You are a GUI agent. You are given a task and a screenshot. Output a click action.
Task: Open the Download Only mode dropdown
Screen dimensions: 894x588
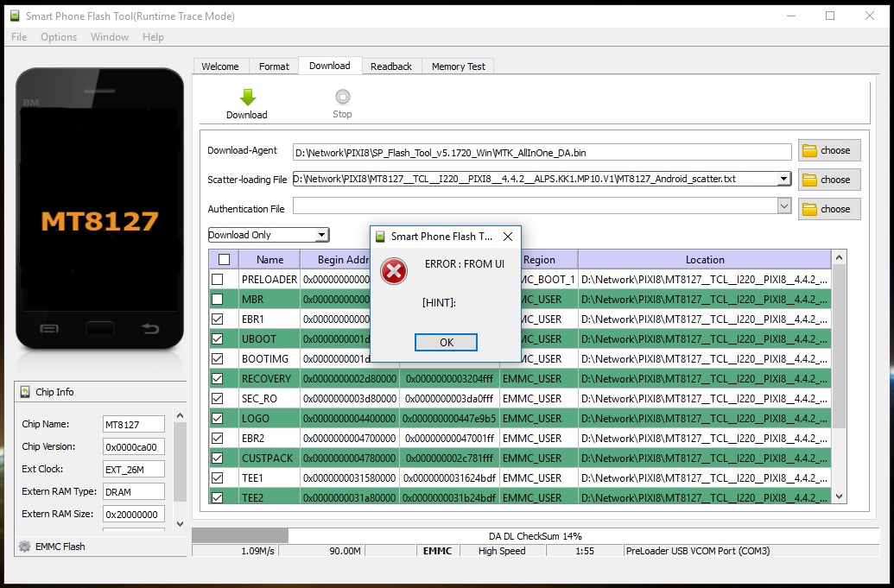269,235
